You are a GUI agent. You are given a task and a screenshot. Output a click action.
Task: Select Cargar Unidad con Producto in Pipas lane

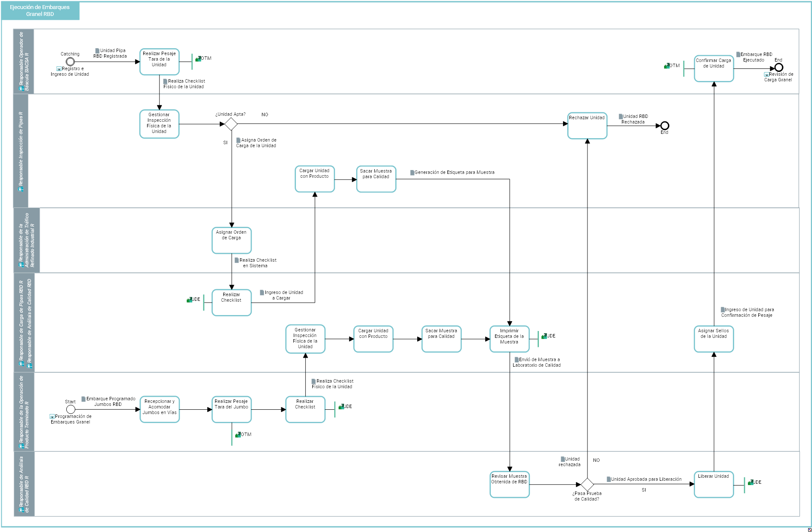pos(315,179)
